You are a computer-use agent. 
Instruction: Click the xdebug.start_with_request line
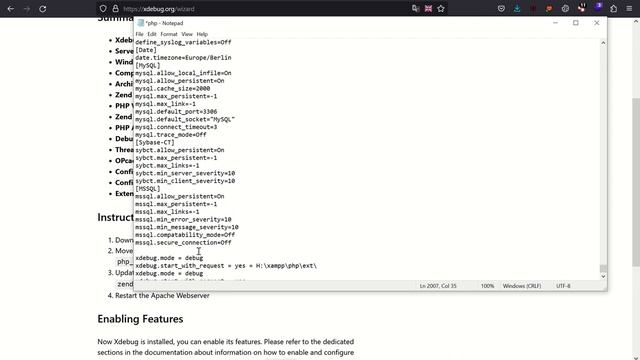click(226, 266)
